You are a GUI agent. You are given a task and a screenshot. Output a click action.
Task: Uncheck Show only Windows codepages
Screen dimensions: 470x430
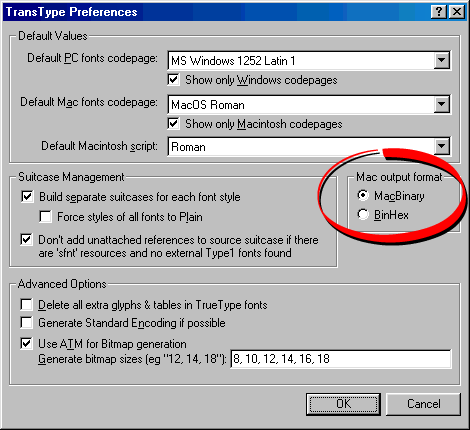pos(173,80)
